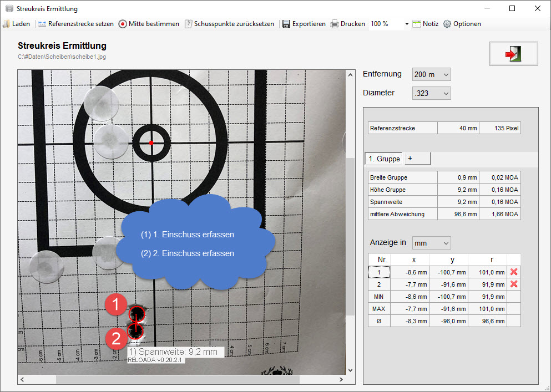The image size is (551, 392).
Task: Click the vertical scrollbar thumb of image
Action: [350, 237]
